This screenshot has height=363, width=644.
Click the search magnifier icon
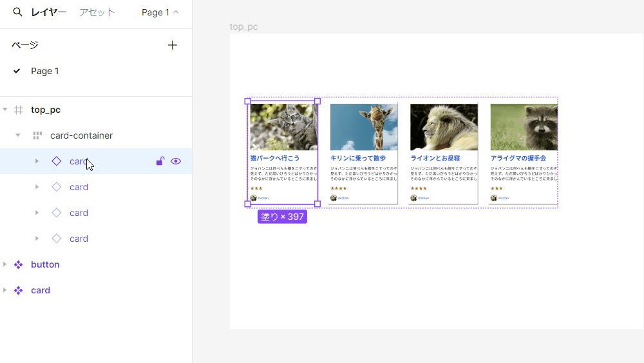(17, 12)
